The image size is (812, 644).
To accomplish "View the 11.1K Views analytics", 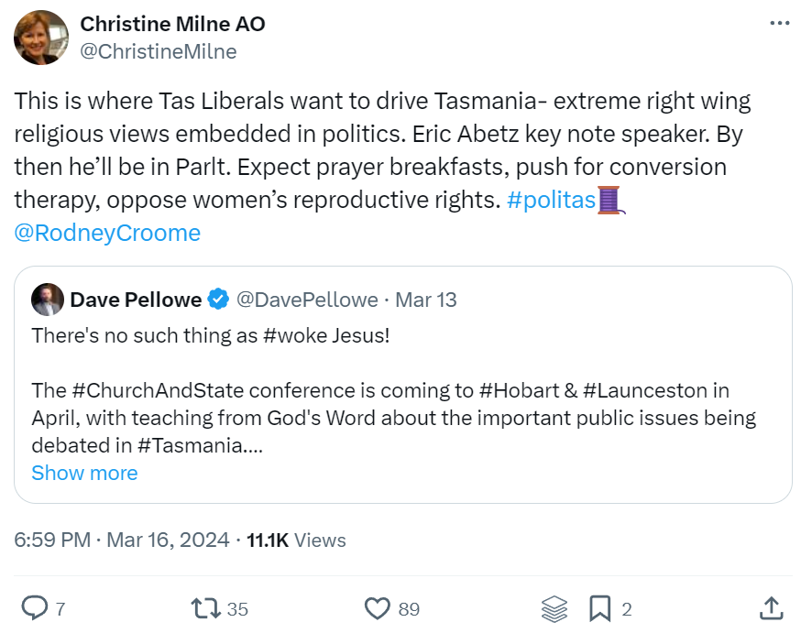I will click(x=296, y=540).
